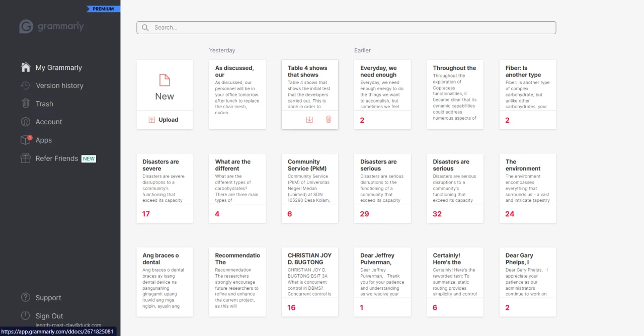
Task: Delete the 'Table 4 shows' document
Action: click(x=329, y=119)
